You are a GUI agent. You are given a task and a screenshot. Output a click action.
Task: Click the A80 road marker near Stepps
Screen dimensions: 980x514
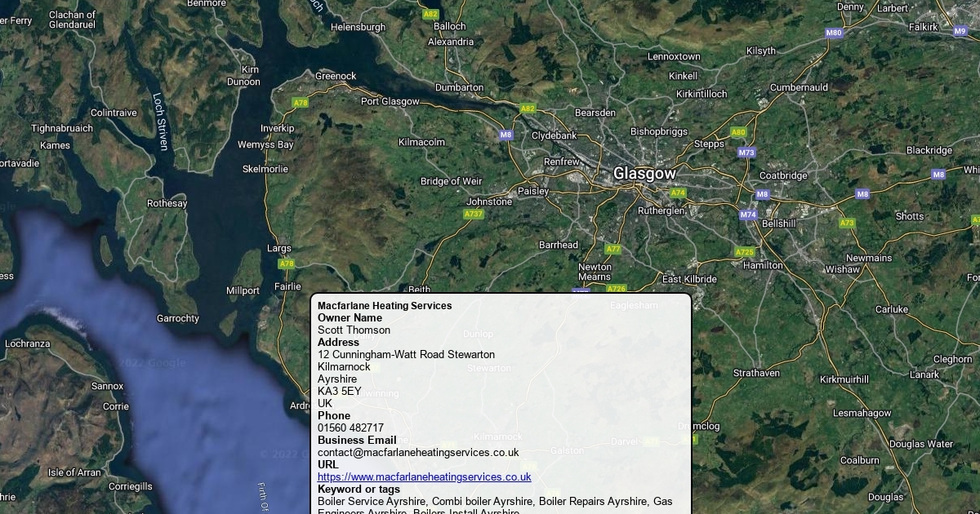click(738, 132)
